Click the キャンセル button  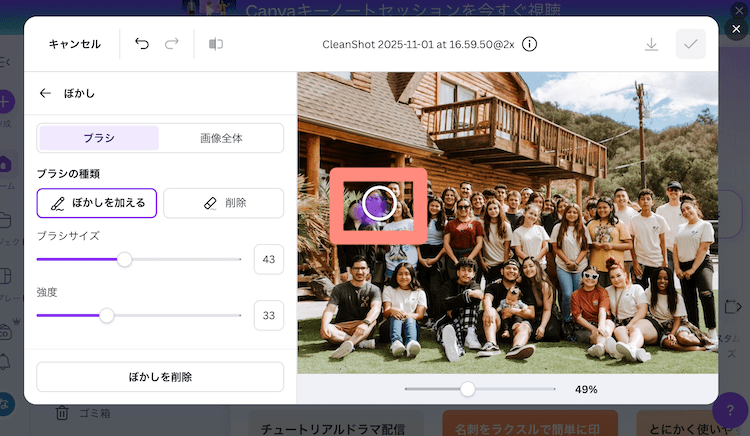tap(75, 44)
